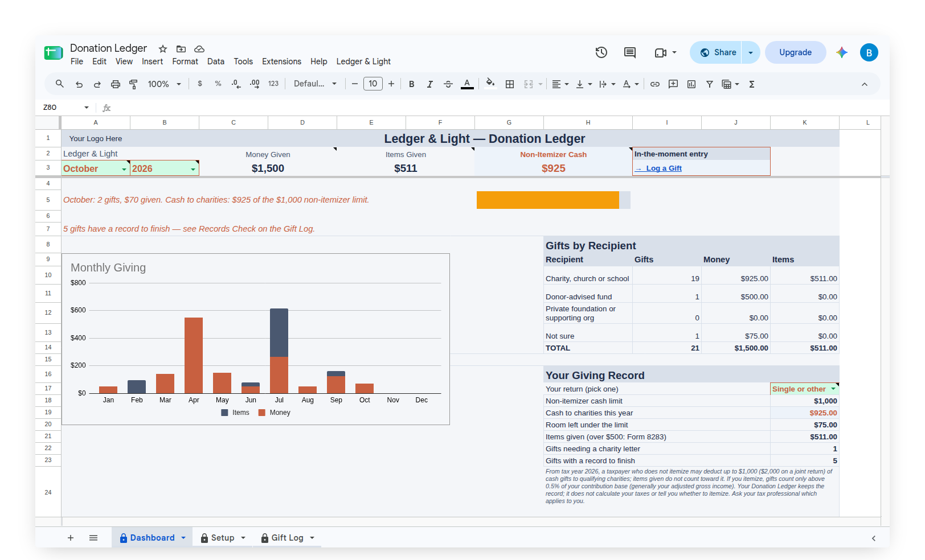Switch to the Setup sheet tab
The height and width of the screenshot is (560, 925).
point(223,538)
